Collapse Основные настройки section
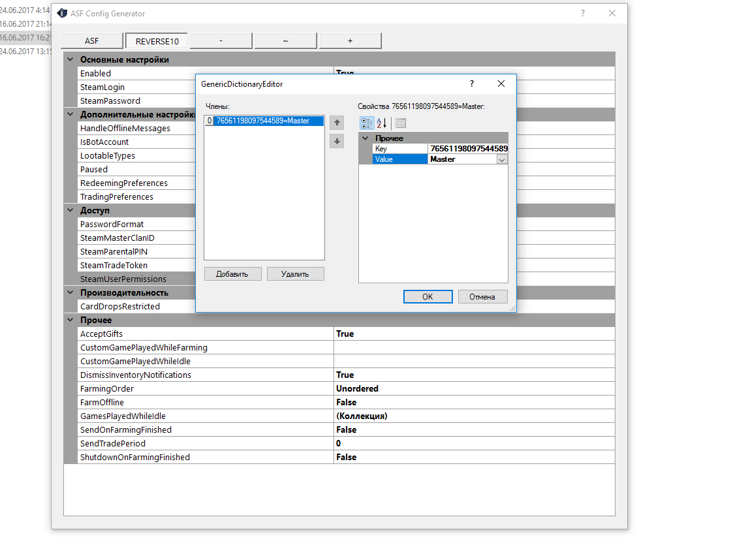Image resolution: width=731 pixels, height=560 pixels. click(70, 59)
